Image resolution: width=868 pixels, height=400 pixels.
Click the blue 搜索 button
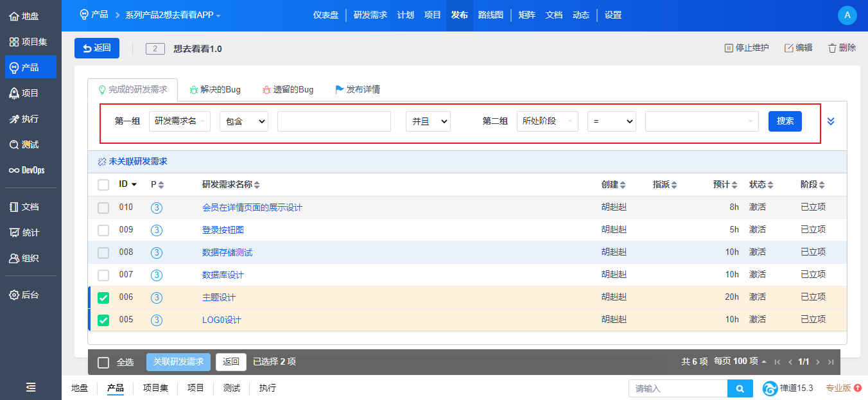(785, 121)
